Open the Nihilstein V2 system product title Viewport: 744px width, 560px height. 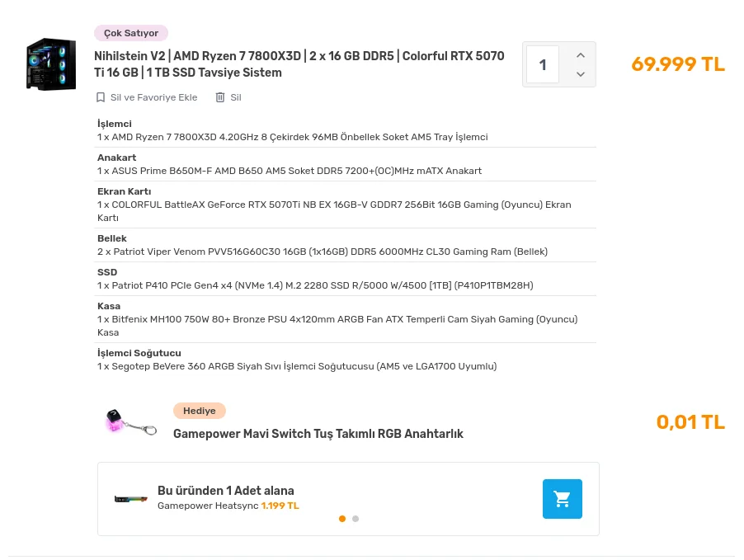(x=299, y=64)
